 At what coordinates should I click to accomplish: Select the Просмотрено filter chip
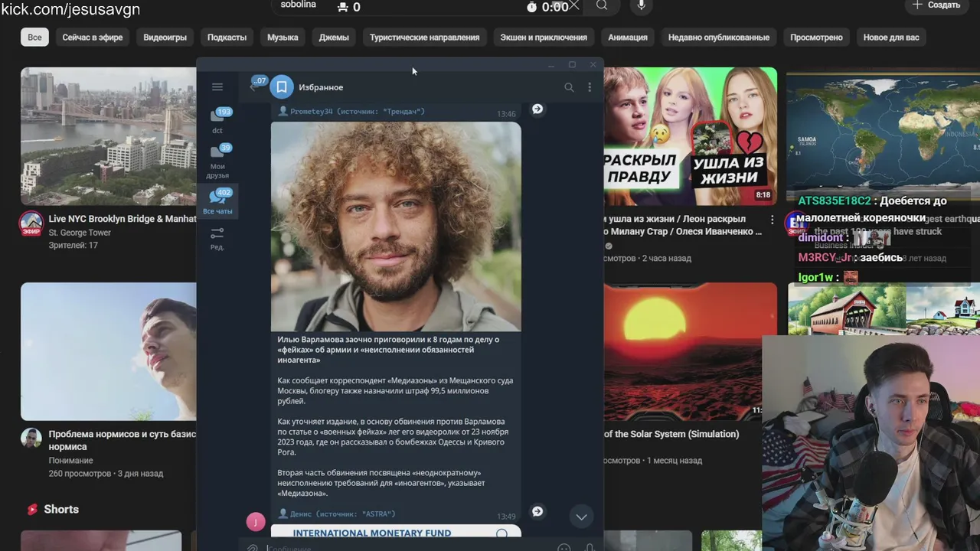816,37
